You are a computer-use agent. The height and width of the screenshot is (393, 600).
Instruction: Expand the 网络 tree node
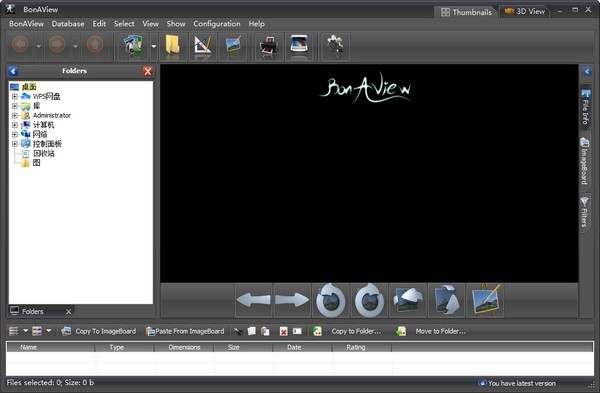coord(15,134)
